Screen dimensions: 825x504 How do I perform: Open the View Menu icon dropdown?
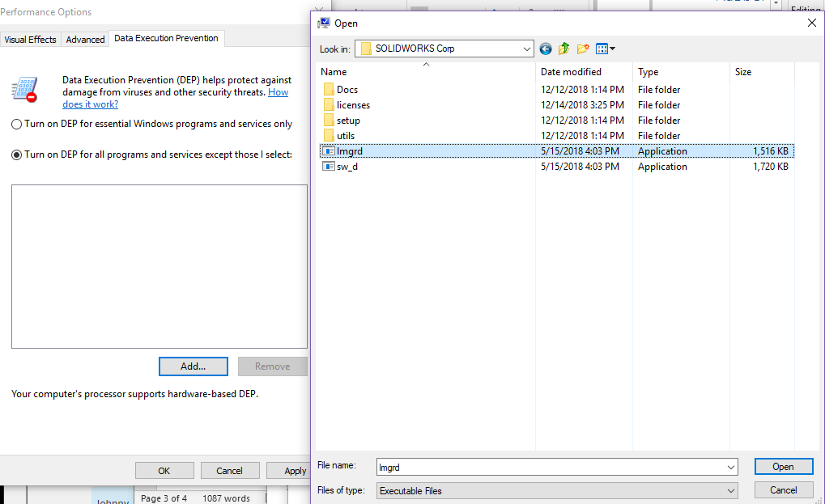click(x=605, y=49)
